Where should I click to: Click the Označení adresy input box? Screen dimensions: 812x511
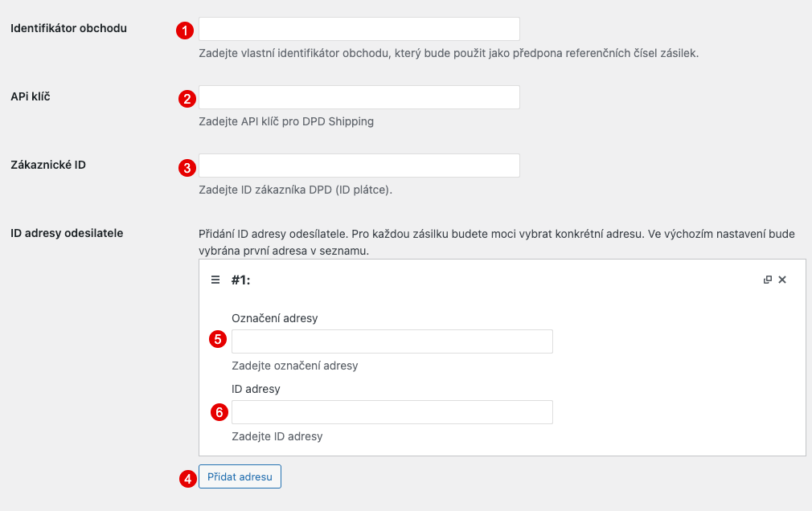tap(392, 341)
